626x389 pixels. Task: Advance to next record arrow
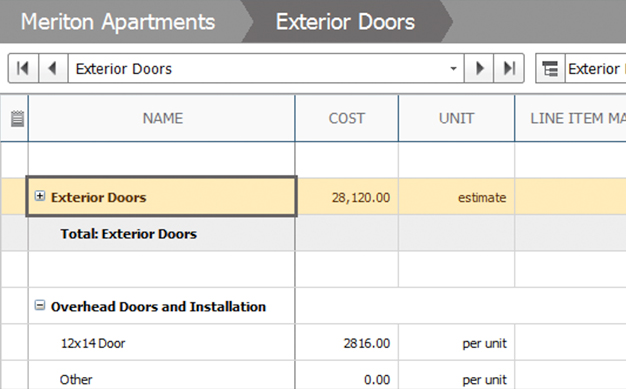pyautogui.click(x=479, y=68)
